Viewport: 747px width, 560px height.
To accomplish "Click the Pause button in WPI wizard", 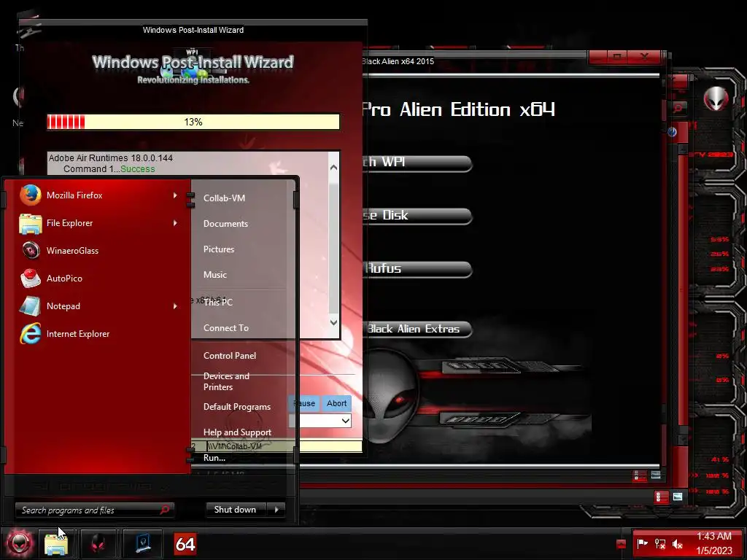I will [x=304, y=403].
